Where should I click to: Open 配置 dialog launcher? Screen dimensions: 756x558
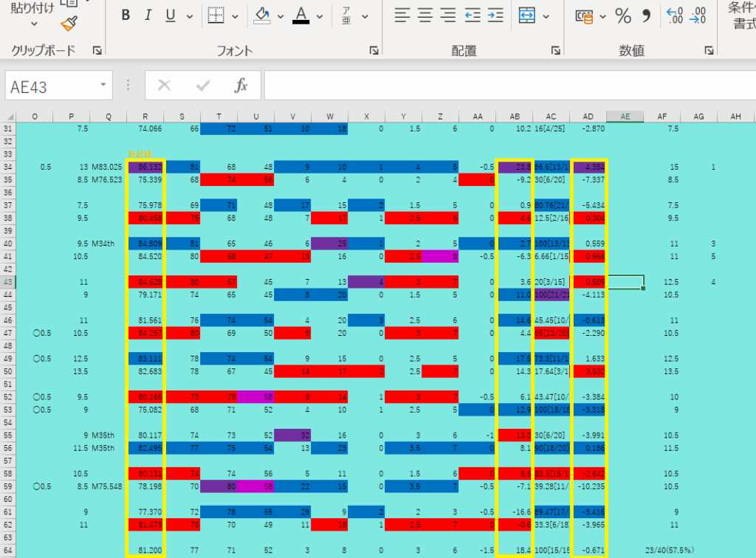(x=555, y=50)
